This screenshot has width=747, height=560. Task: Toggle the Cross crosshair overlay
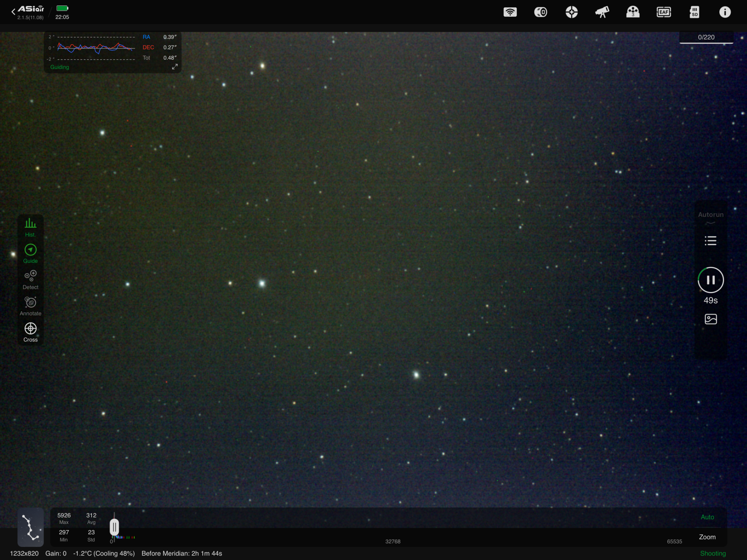[x=30, y=332]
